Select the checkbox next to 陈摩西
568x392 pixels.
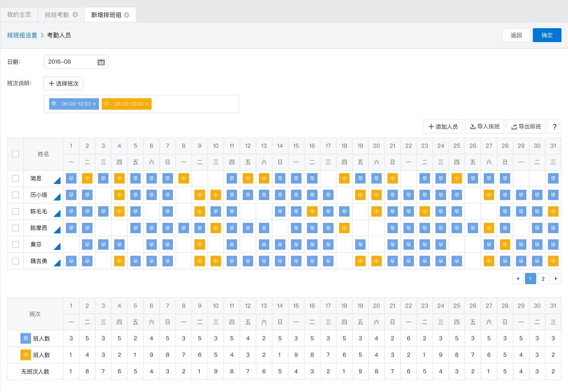click(15, 228)
